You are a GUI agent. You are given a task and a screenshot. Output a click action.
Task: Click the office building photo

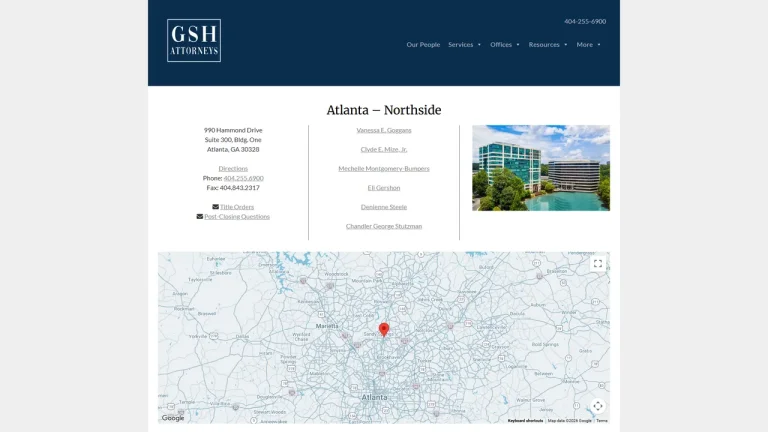(x=541, y=168)
